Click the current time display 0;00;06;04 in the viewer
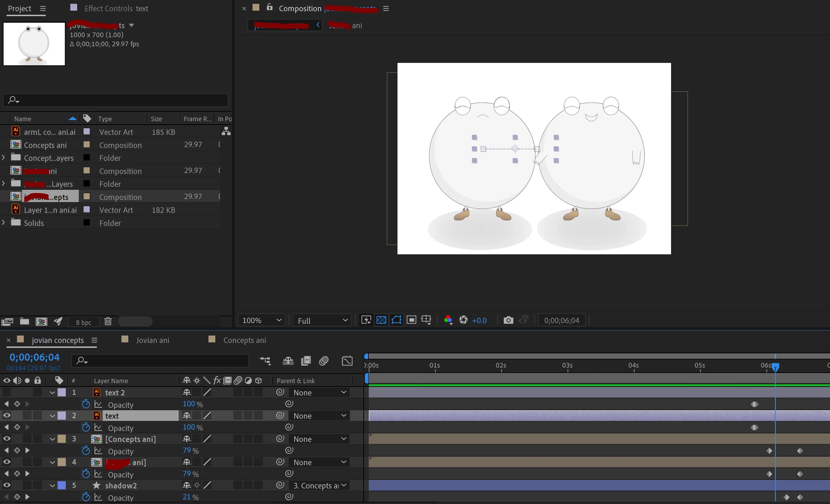The width and height of the screenshot is (830, 504). (561, 320)
